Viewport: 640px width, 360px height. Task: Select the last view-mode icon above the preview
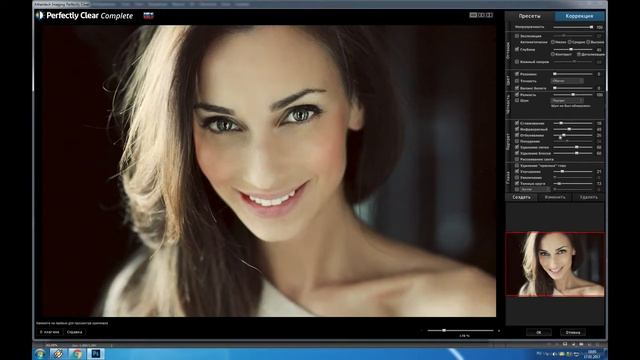[489, 15]
